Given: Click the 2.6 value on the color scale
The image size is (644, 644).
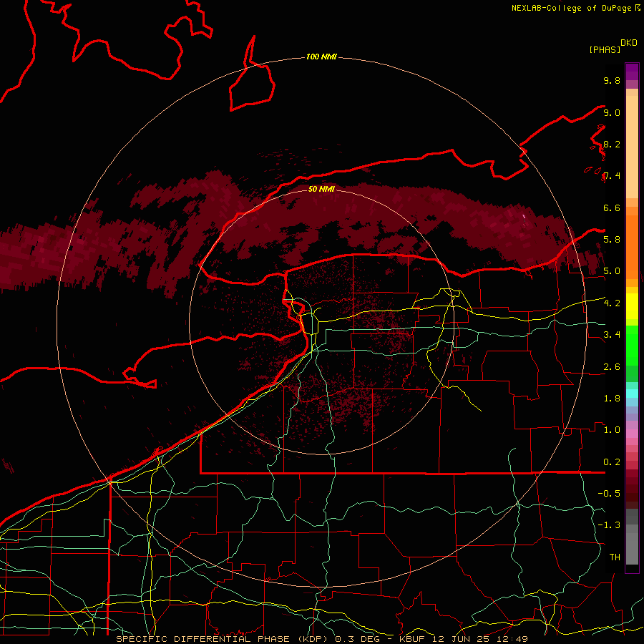Looking at the screenshot, I should click(612, 367).
